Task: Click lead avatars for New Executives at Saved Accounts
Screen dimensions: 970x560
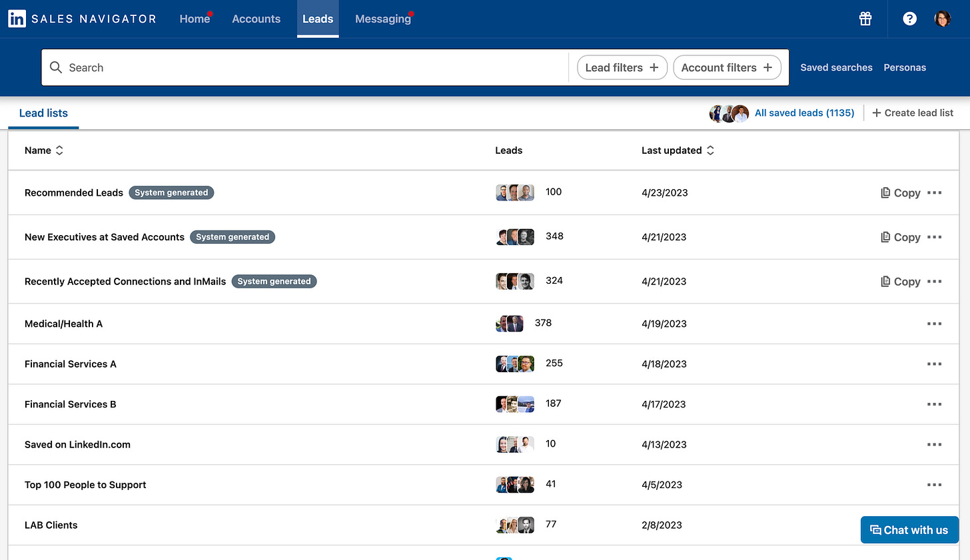Action: pos(515,237)
